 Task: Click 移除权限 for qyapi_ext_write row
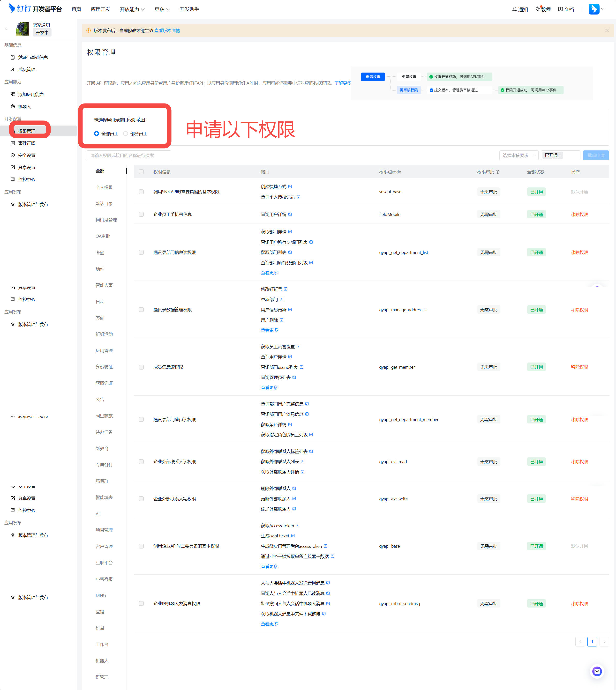(579, 499)
